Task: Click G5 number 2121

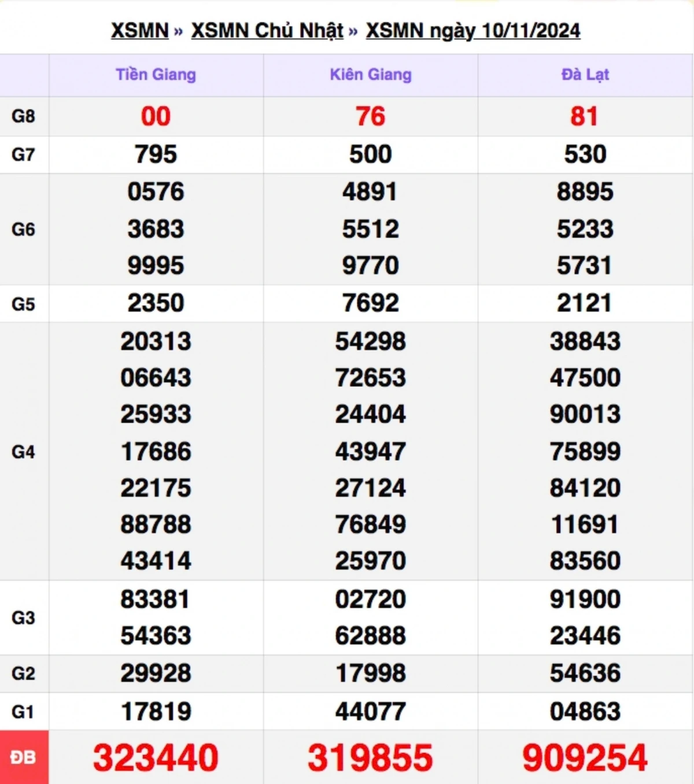Action: (585, 303)
